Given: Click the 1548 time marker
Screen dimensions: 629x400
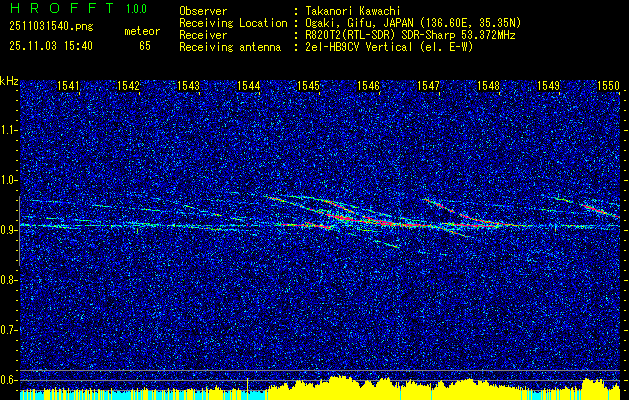Looking at the screenshot, I should (x=489, y=85).
